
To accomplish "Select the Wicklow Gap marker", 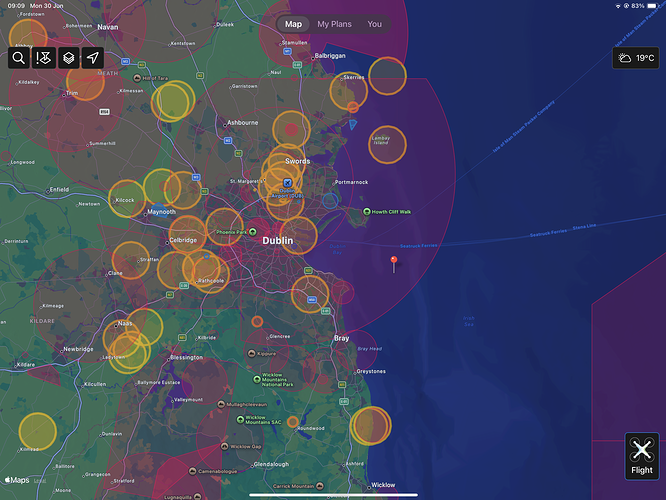I will click(224, 446).
